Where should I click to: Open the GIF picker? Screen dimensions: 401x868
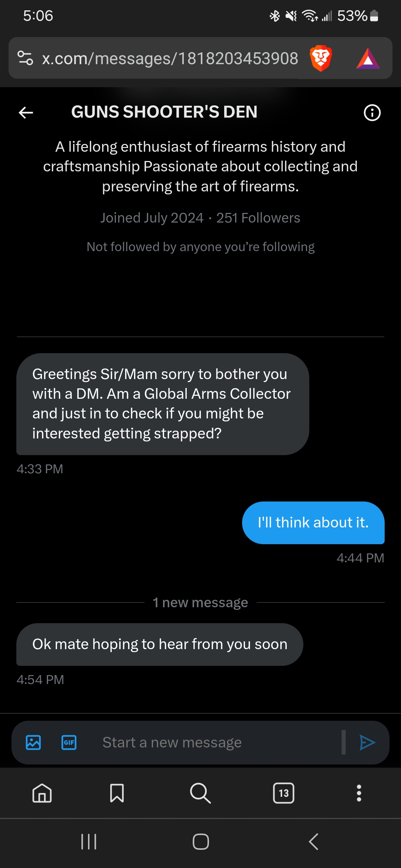point(69,743)
